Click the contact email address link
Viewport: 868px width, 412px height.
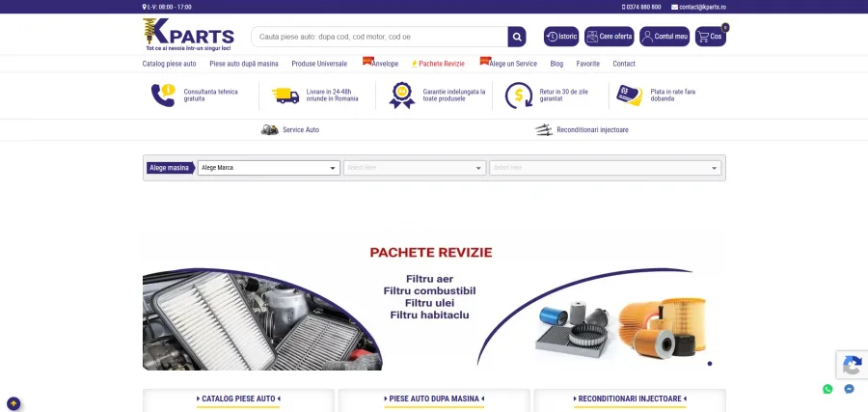click(698, 7)
